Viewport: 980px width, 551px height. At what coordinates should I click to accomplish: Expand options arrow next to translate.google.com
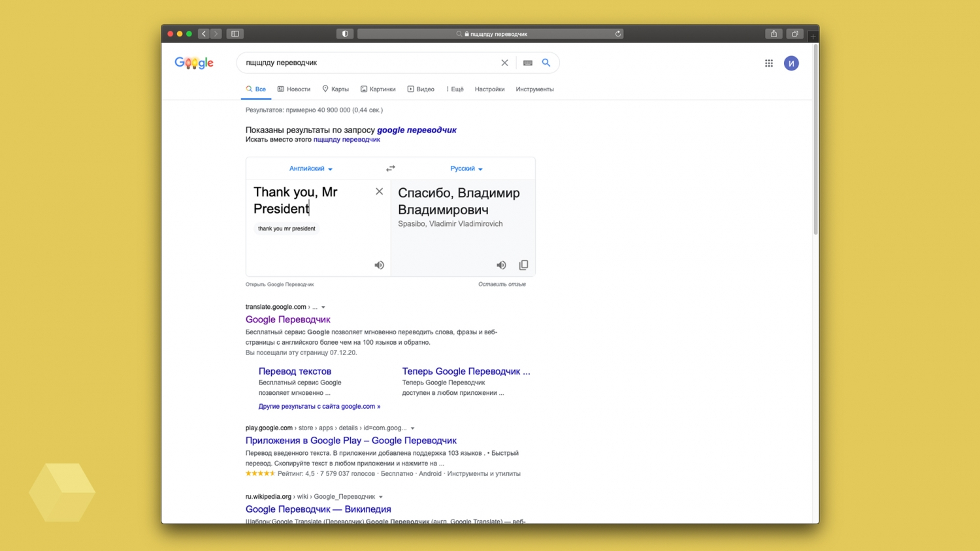[323, 307]
